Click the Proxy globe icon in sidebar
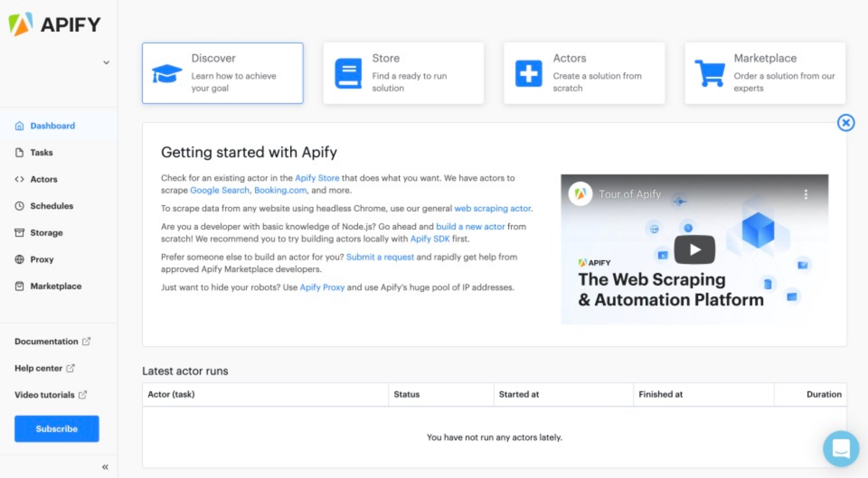 19,259
